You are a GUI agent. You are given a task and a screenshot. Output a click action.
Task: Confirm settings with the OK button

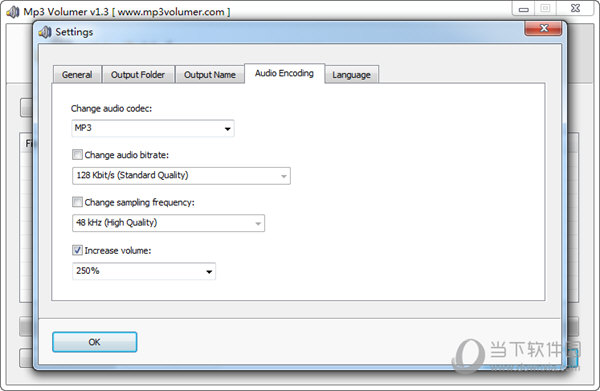pos(95,342)
